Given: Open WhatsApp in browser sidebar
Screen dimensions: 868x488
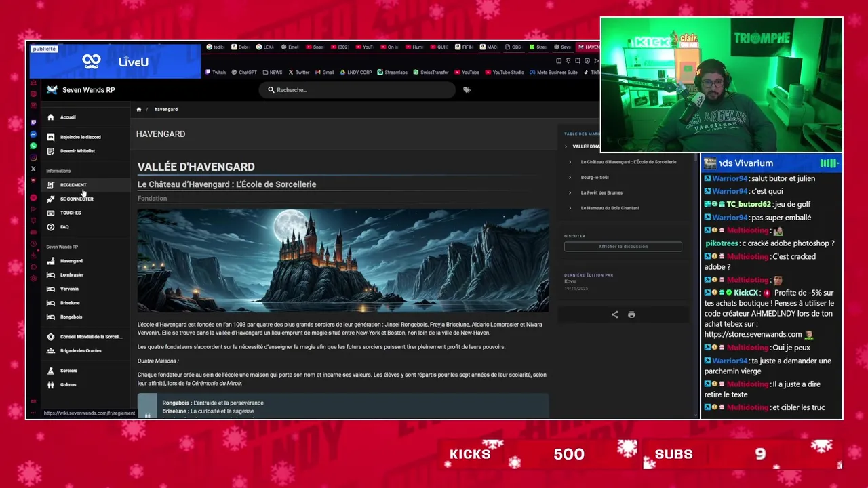Looking at the screenshot, I should coord(33,146).
